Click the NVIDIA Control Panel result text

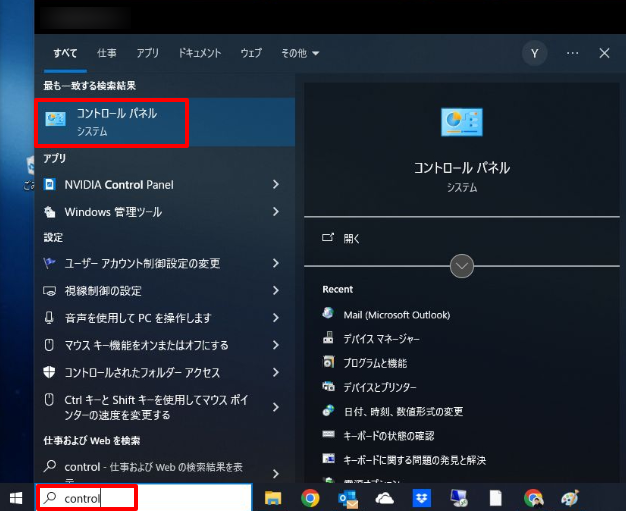119,185
